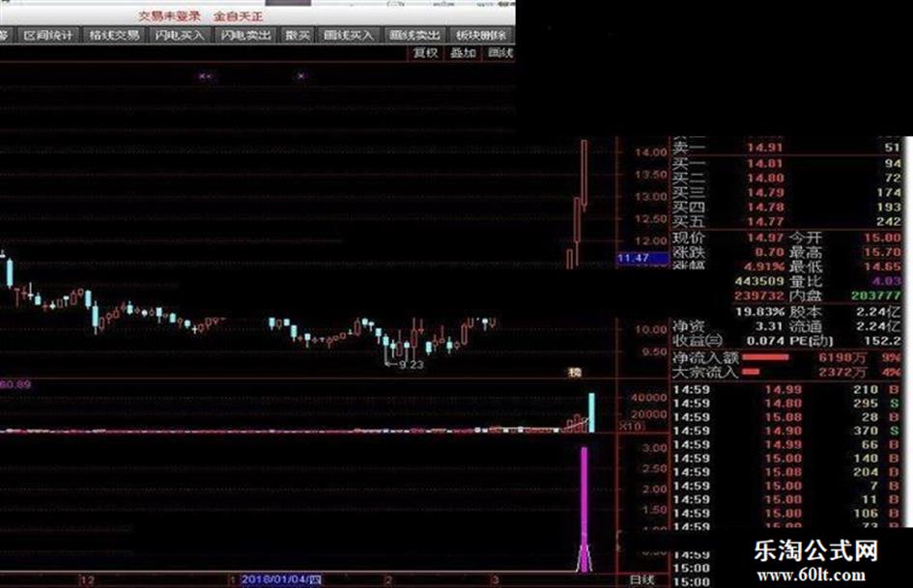
Task: Select the 14:59 tick trade of 295 lots
Action: click(786, 404)
